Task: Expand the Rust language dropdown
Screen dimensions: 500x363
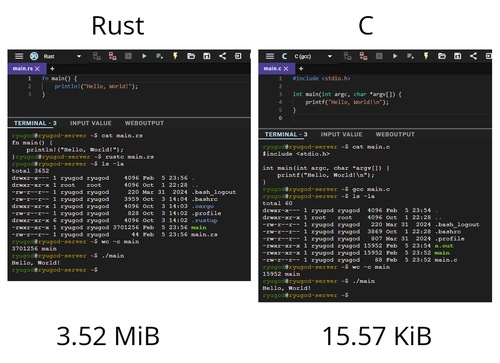Action: tap(79, 56)
